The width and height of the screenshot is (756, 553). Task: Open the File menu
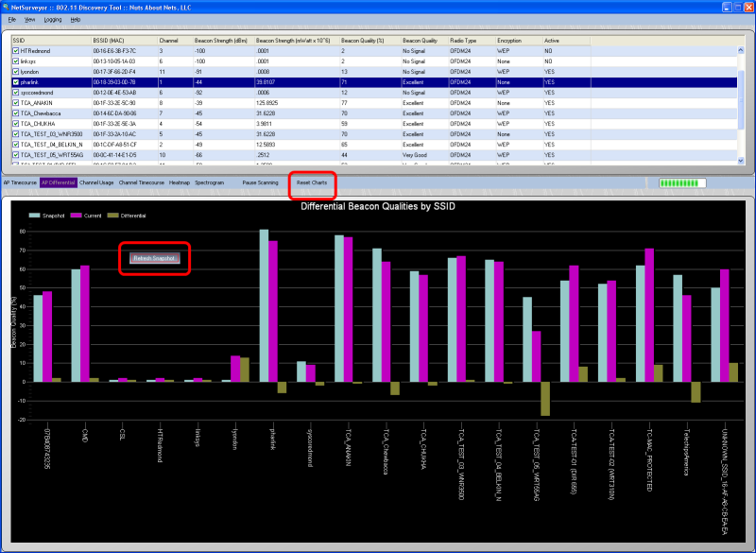click(12, 20)
